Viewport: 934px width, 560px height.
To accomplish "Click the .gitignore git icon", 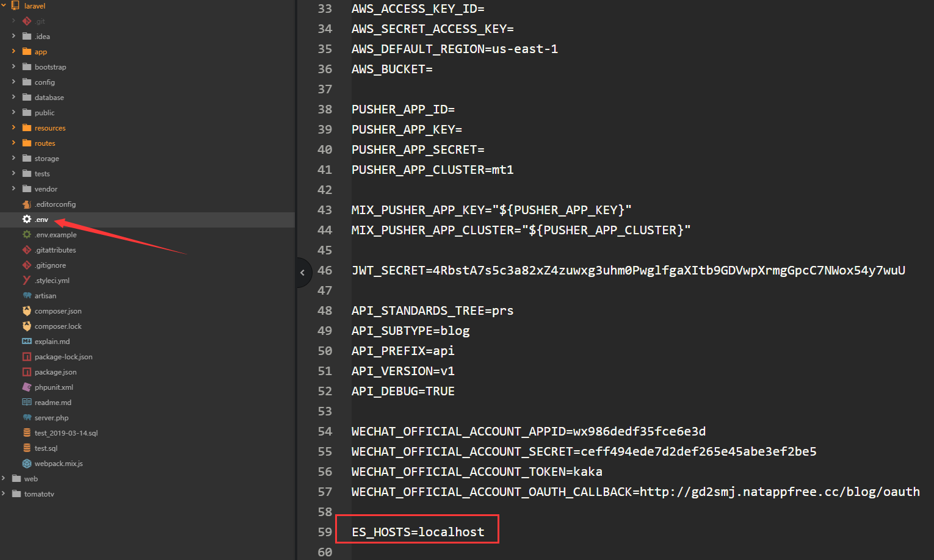I will [x=27, y=265].
